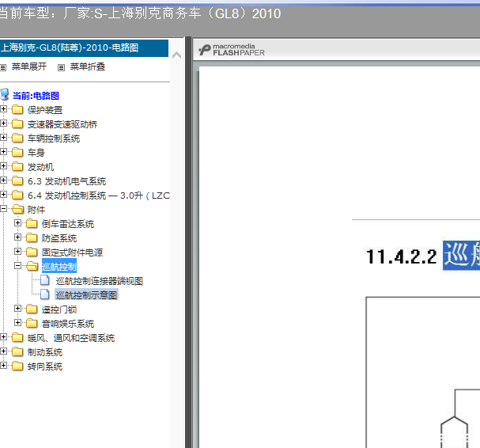Viewport: 480px width, 448px height.
Task: Expand the 车辆控制系统 folder
Action: tap(3, 137)
